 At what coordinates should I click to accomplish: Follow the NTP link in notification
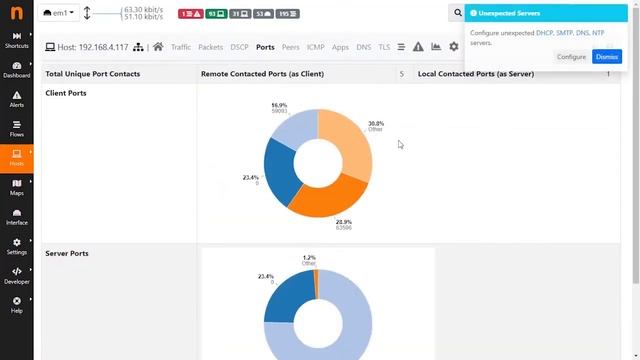[598, 33]
